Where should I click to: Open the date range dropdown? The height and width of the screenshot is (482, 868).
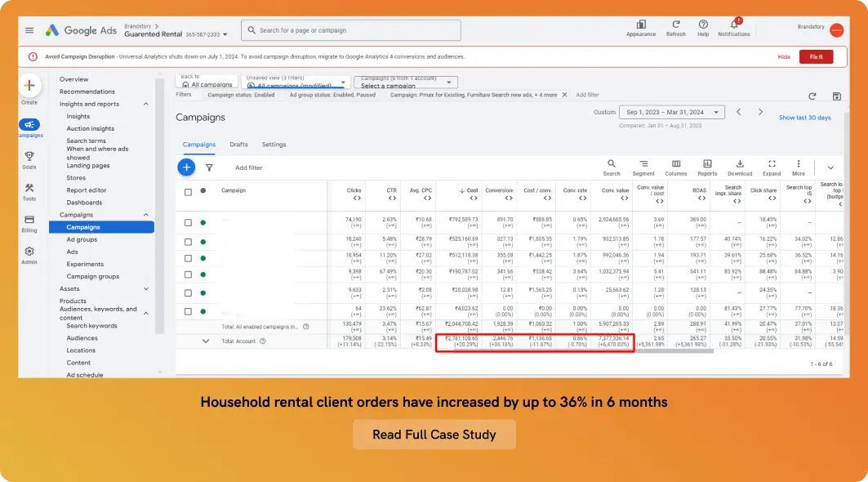672,112
